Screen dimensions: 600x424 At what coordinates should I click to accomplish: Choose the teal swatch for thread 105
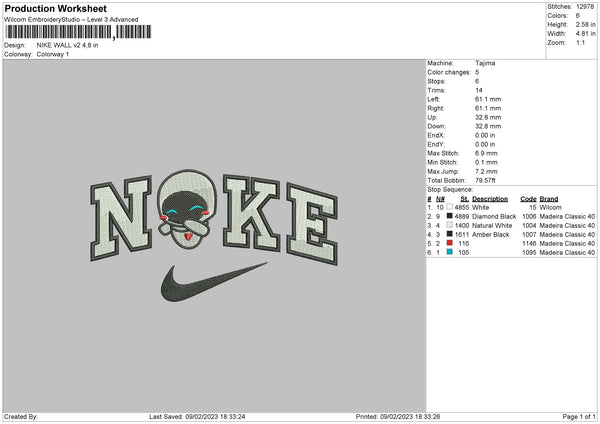click(x=449, y=252)
